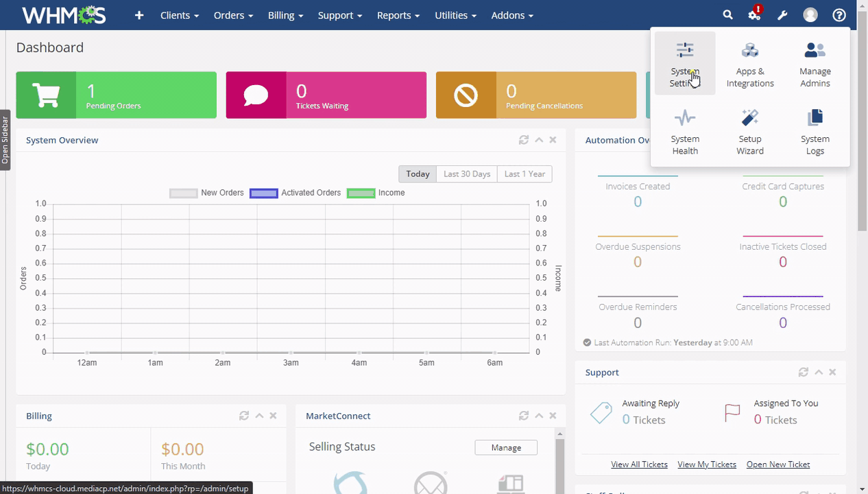Screen dimensions: 868x494
Task: Open System Settings in the setup menu
Action: click(x=684, y=63)
